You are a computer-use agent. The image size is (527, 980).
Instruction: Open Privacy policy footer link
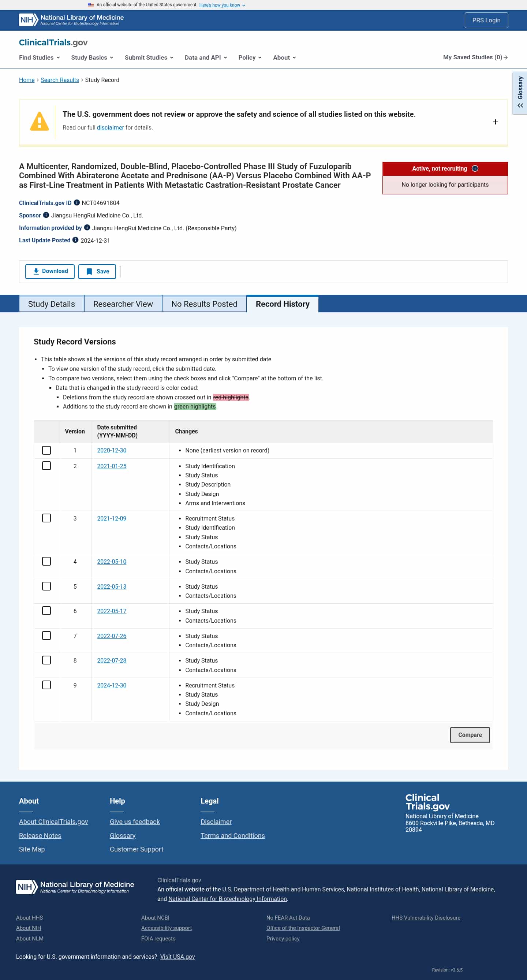283,939
